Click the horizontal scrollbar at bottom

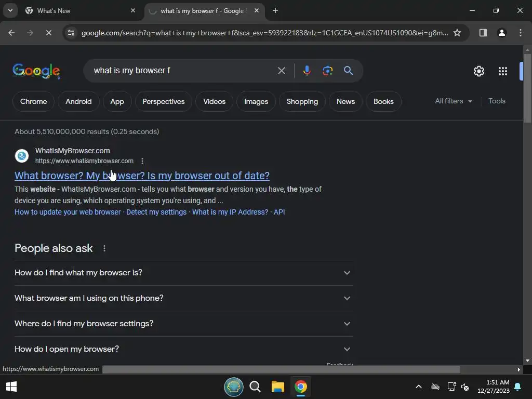281,369
